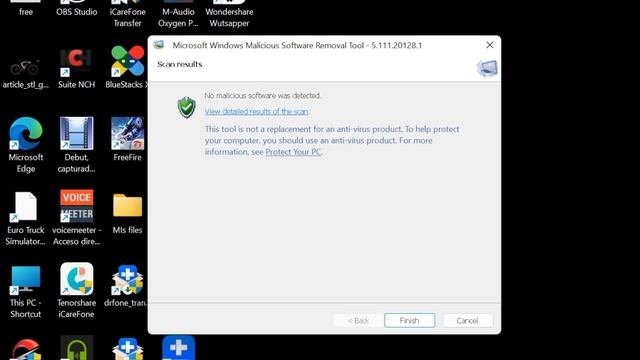
Task: Click the Finish button
Action: coord(409,320)
